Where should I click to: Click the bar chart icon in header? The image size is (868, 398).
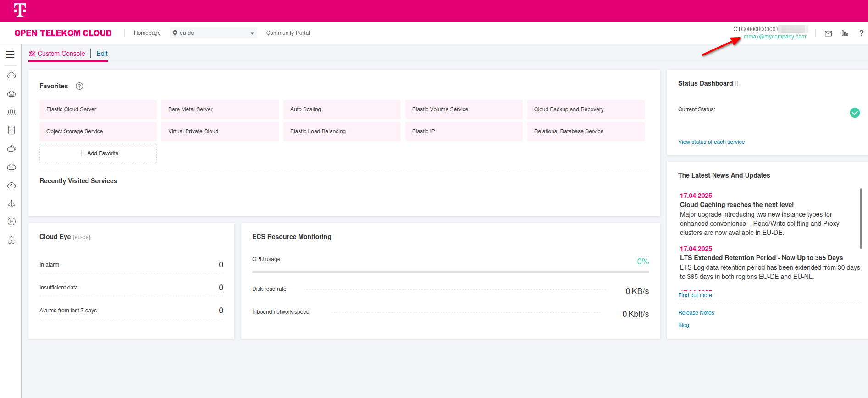[x=845, y=33]
